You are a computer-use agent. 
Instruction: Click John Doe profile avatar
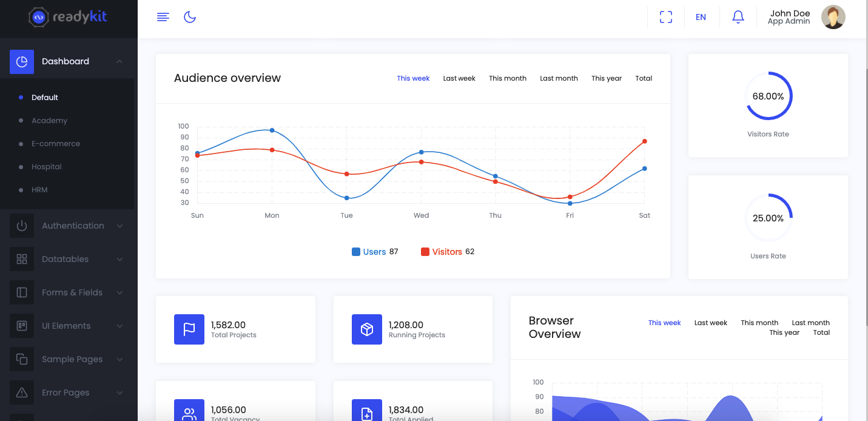[833, 17]
